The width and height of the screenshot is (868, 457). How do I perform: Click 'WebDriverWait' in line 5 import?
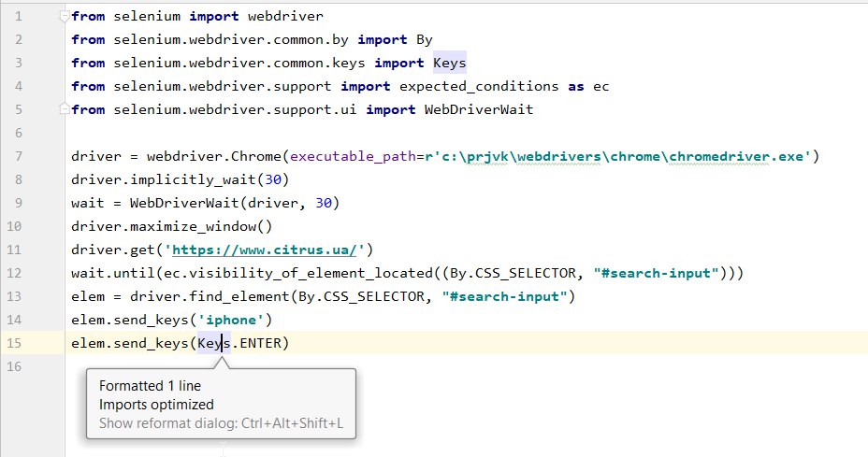[x=479, y=109]
